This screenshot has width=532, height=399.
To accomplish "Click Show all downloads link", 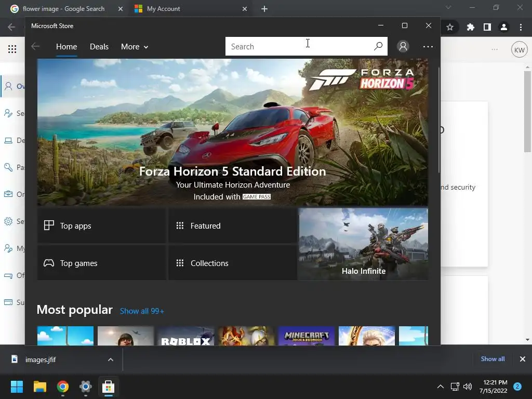I will [493, 359].
